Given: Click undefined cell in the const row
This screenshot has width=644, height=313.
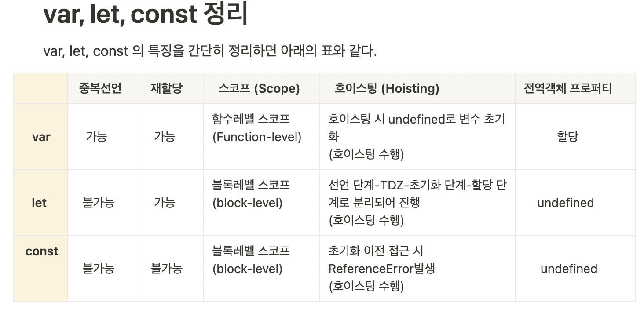Looking at the screenshot, I should 575,269.
